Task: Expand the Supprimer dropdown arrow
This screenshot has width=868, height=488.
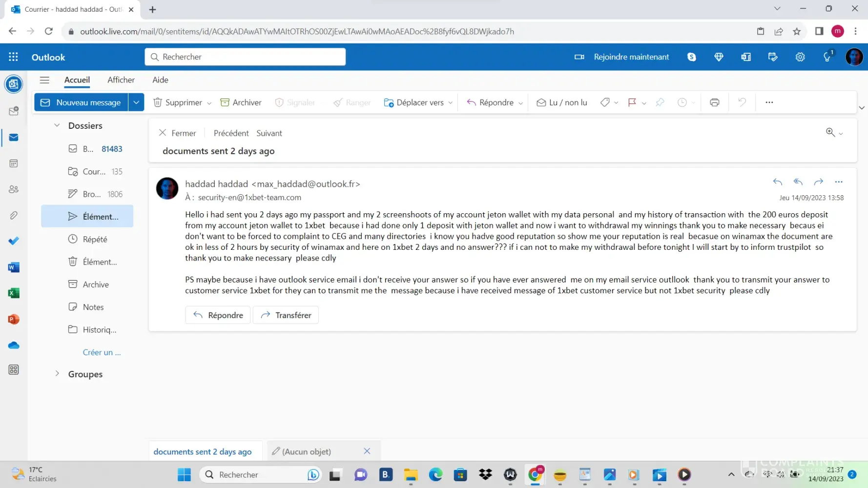Action: click(x=209, y=103)
